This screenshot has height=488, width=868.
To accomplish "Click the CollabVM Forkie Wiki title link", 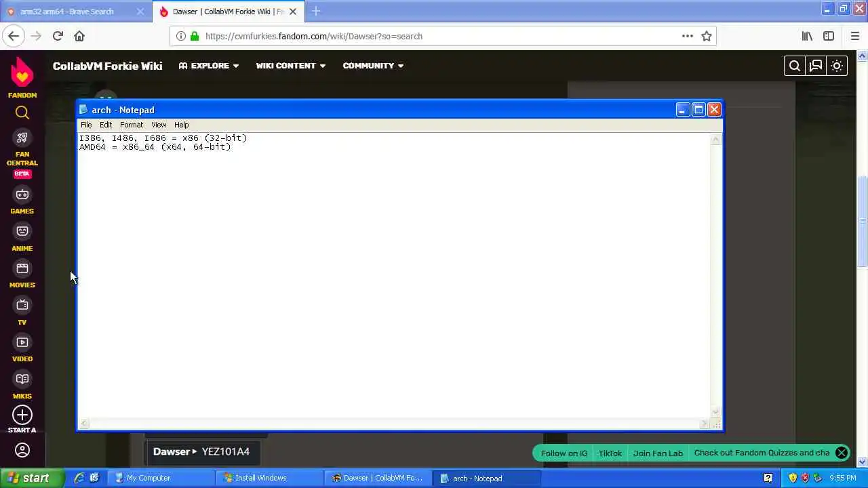I will click(107, 66).
